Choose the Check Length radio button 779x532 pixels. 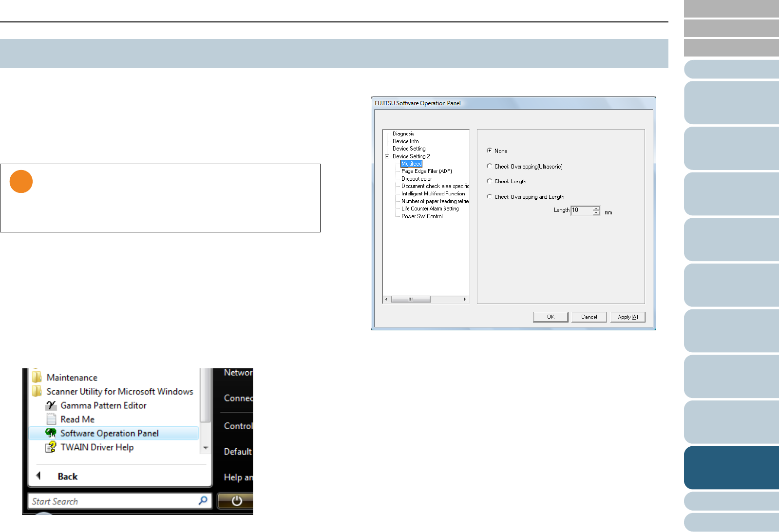pyautogui.click(x=489, y=181)
